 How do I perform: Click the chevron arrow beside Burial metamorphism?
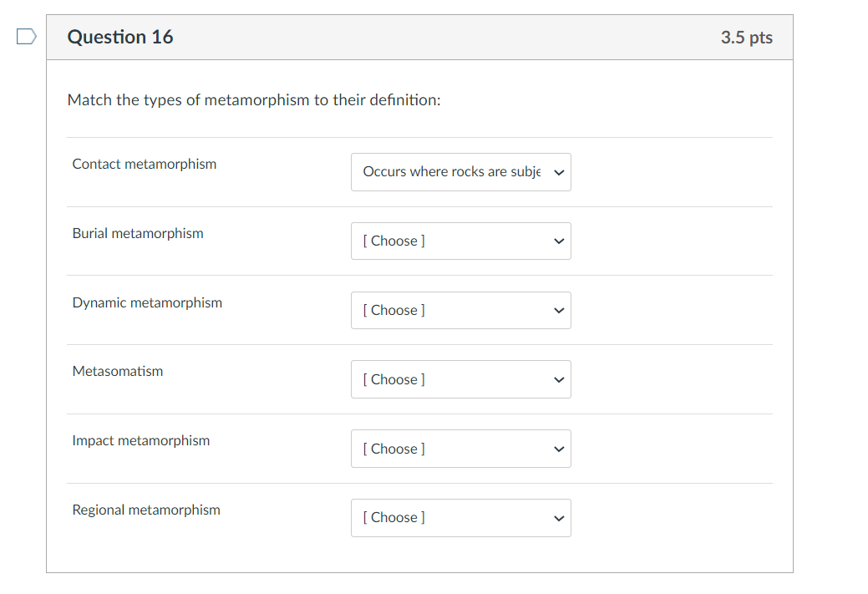pyautogui.click(x=559, y=241)
